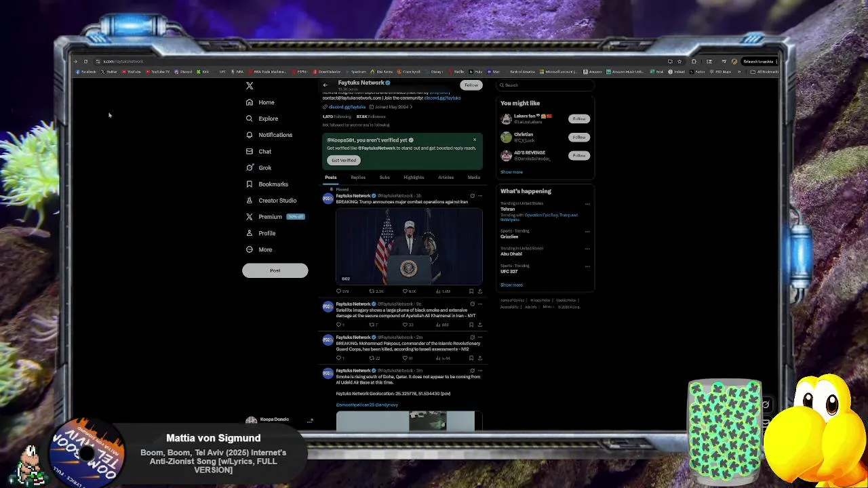
Task: Open the Home icon in sidebar
Action: pyautogui.click(x=250, y=102)
